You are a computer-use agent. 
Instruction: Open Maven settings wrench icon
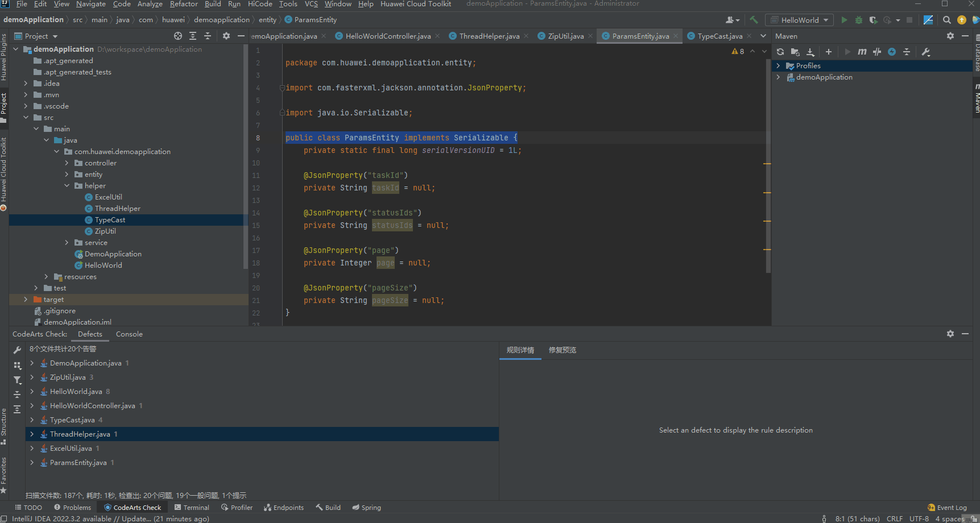point(926,52)
